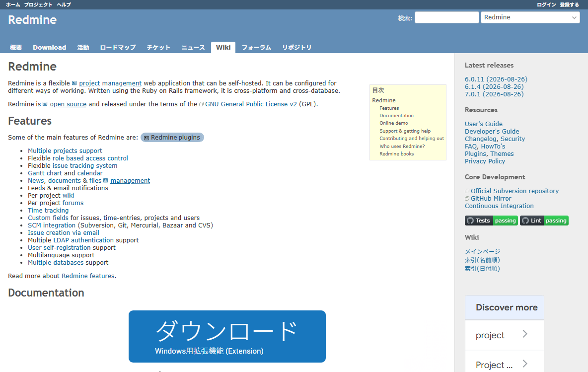Screen dimensions: 588x372
Task: Open the Redmine project jump dropdown
Action: tap(530, 17)
